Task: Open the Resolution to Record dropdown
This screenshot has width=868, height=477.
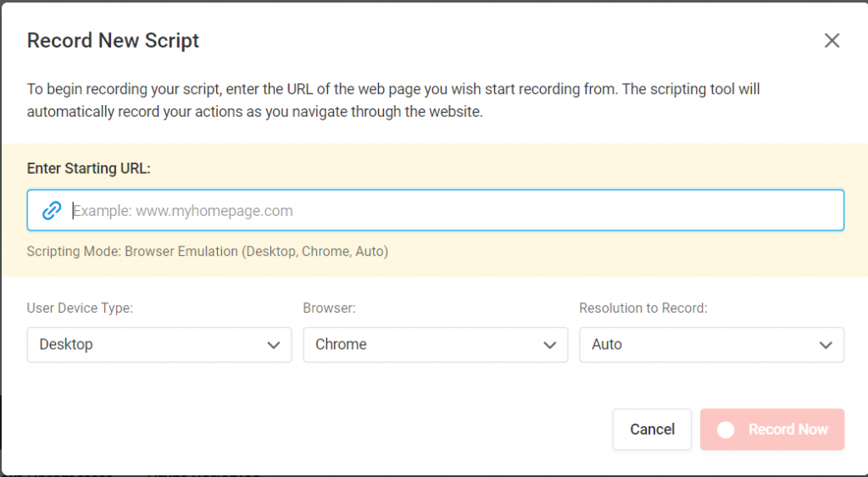Action: coord(711,345)
